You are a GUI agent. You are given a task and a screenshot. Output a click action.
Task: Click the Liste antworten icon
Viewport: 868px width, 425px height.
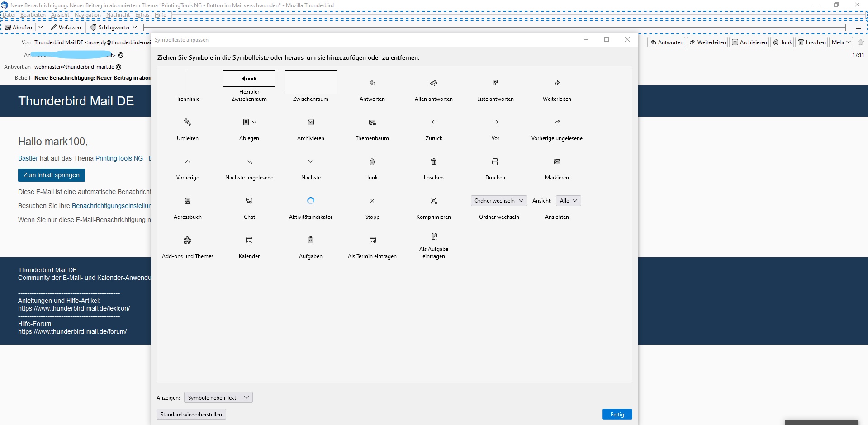(495, 83)
